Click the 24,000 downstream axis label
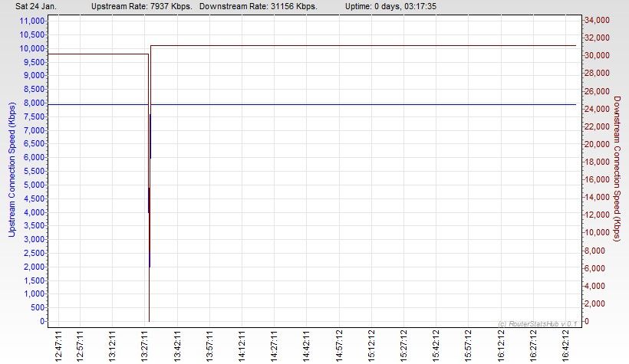Image resolution: width=629 pixels, height=364 pixels. pos(598,109)
